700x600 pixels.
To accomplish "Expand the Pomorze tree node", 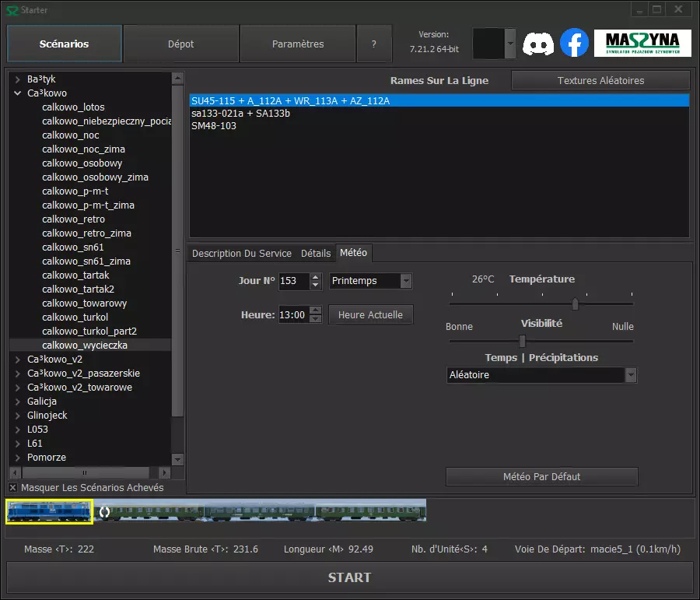I will point(19,458).
